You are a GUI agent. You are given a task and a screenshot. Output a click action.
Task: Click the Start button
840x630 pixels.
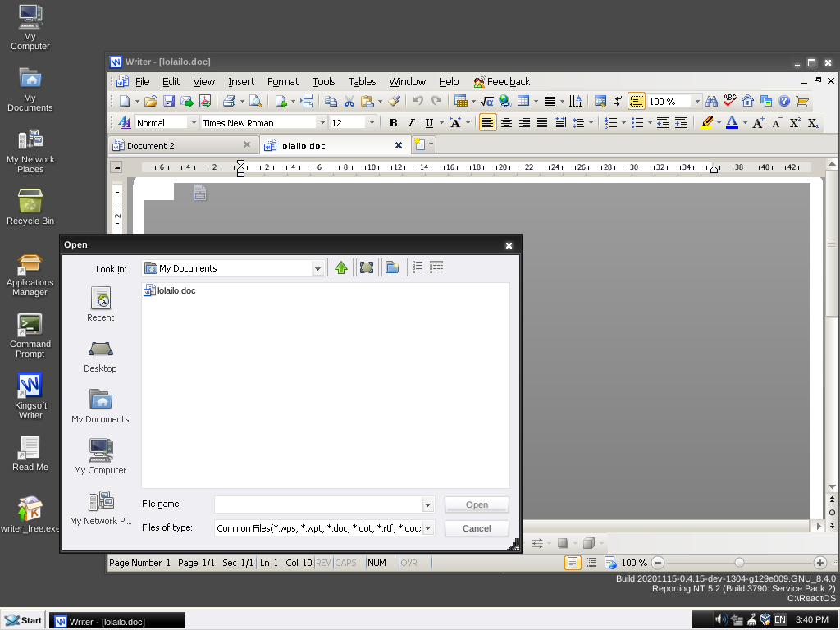(24, 620)
